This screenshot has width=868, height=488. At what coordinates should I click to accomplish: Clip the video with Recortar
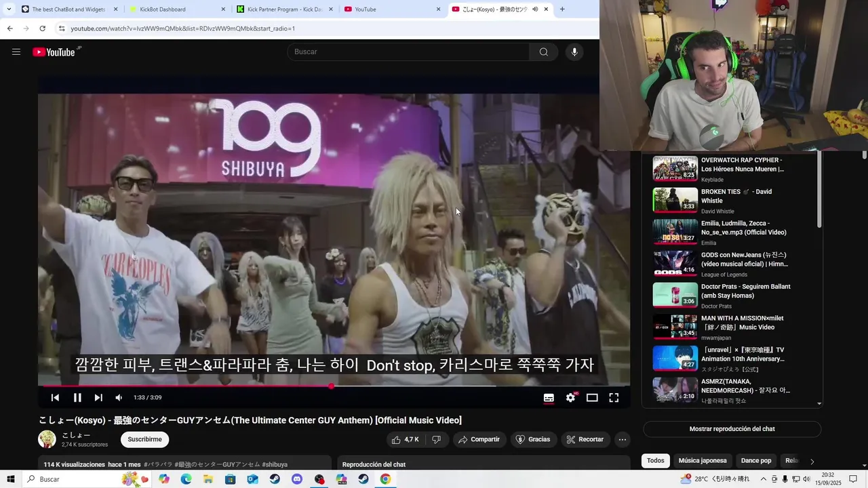click(585, 440)
